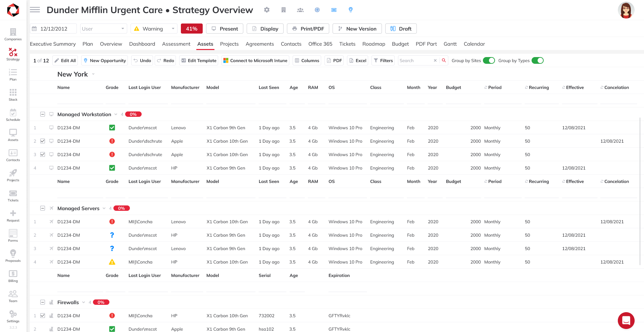Click the gear icon beside the page title
644x332 pixels.
click(267, 10)
